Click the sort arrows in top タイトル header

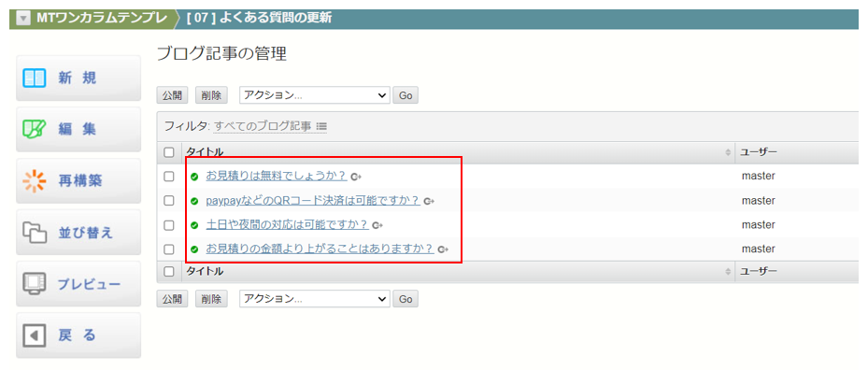coord(728,151)
